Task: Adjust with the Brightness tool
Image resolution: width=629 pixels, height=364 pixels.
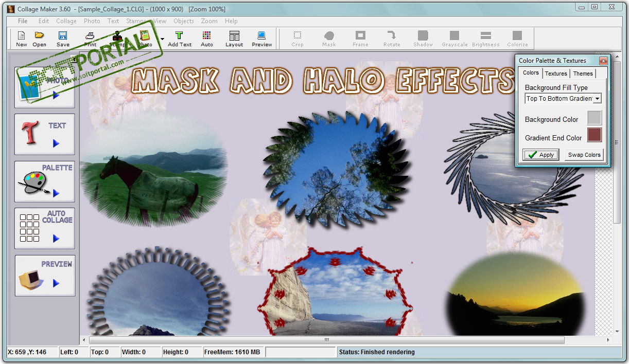Action: point(486,39)
